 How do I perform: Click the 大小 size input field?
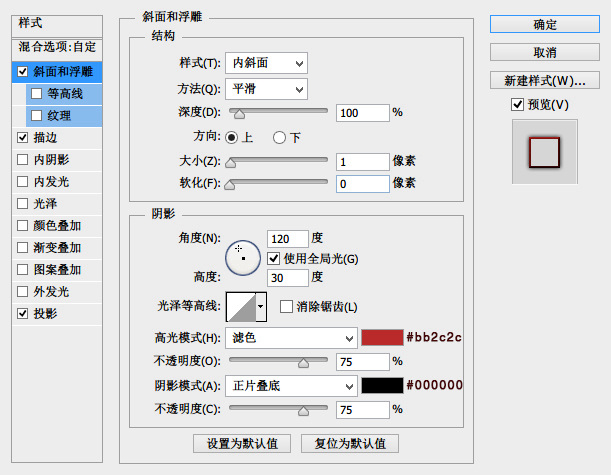click(363, 162)
